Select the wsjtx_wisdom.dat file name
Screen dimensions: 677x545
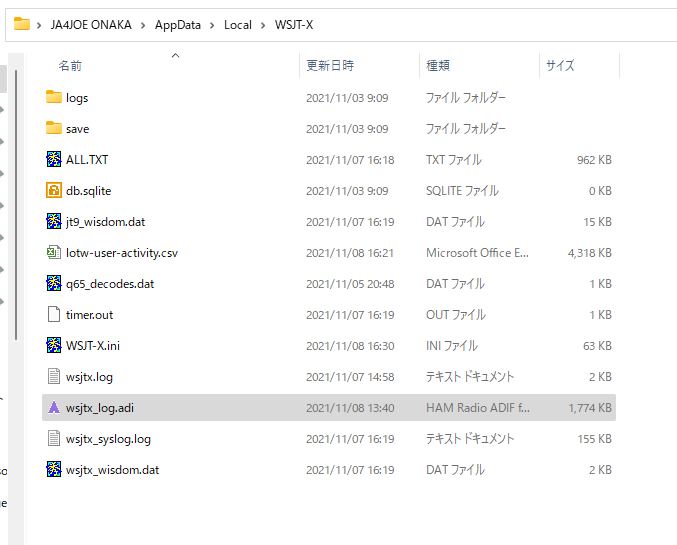coord(112,470)
